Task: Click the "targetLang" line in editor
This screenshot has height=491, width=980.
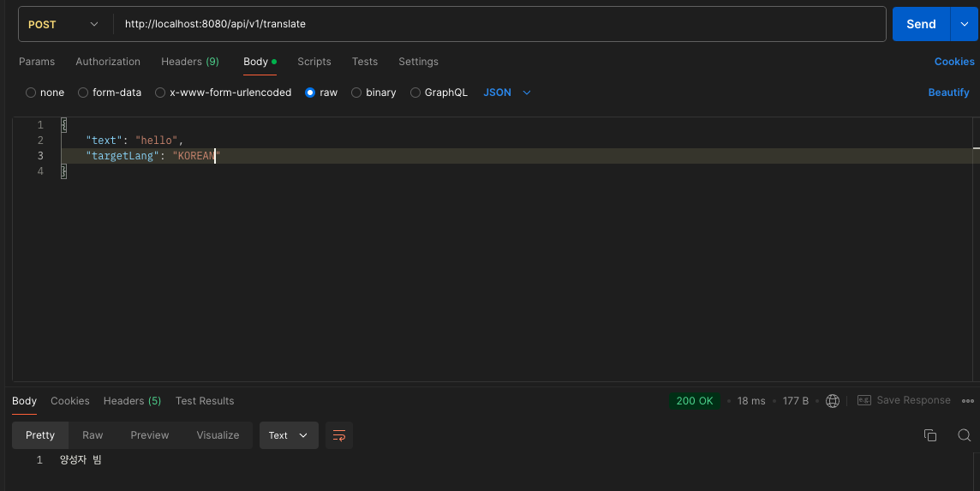Action: [153, 156]
